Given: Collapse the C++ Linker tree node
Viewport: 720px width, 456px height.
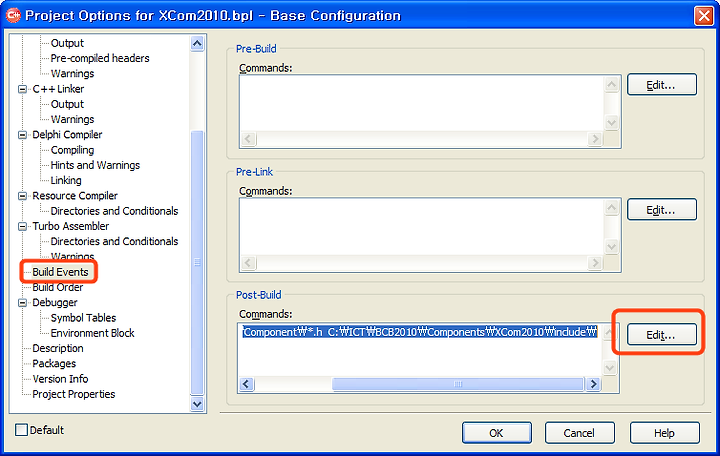Looking at the screenshot, I should click(22, 89).
